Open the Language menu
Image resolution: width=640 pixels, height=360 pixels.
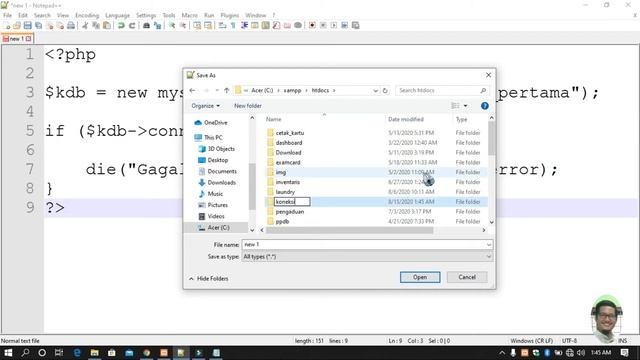click(x=118, y=15)
